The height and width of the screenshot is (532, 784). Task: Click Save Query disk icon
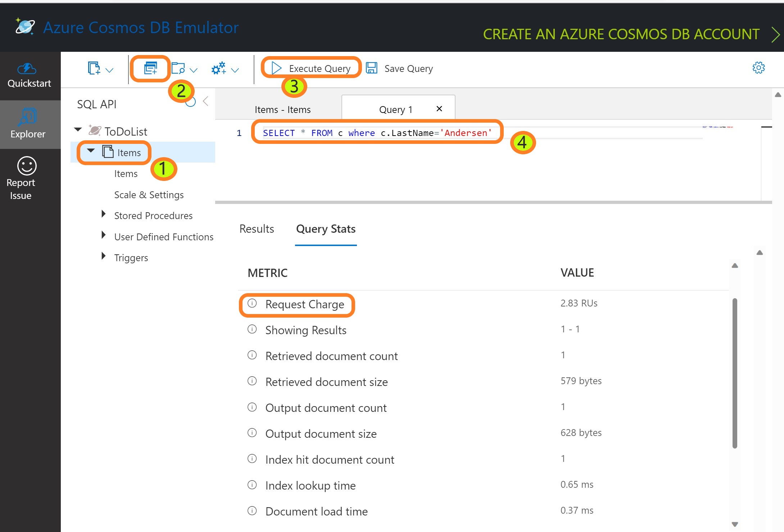(372, 68)
